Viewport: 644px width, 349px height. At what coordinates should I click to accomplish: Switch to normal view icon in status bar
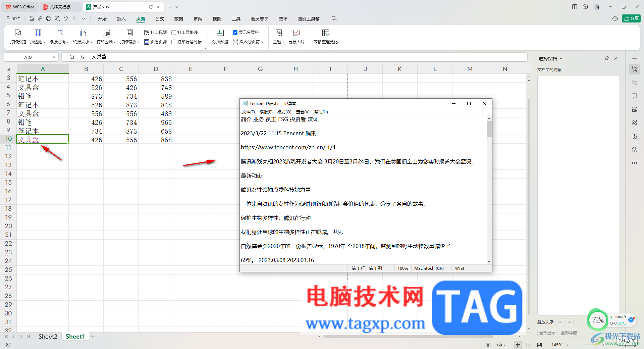point(518,345)
